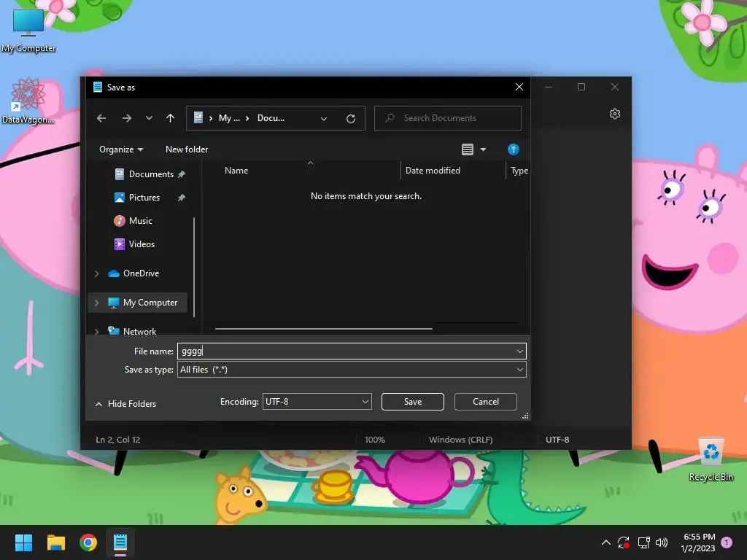Expand the address bar path dropdown
The height and width of the screenshot is (560, 747).
[324, 119]
